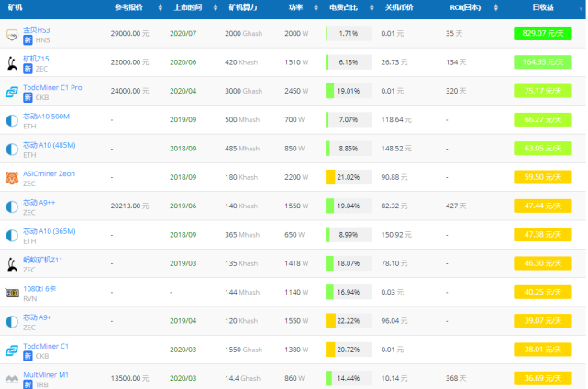
Task: Sort by ROI(回本) using its sort arrows
Action: (x=495, y=7)
